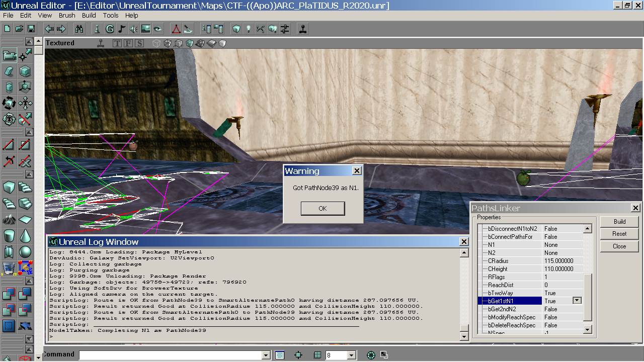
Task: Choose the Sphere brush builder
Action: click(25, 251)
